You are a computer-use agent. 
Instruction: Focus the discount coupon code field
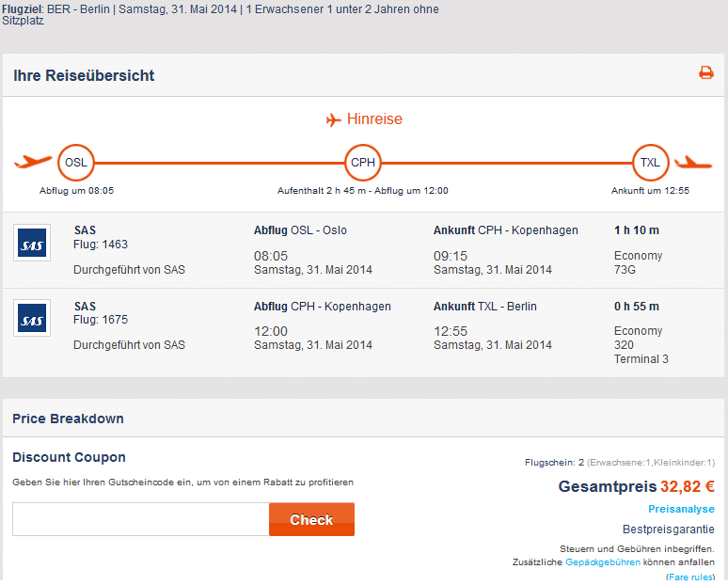(141, 519)
